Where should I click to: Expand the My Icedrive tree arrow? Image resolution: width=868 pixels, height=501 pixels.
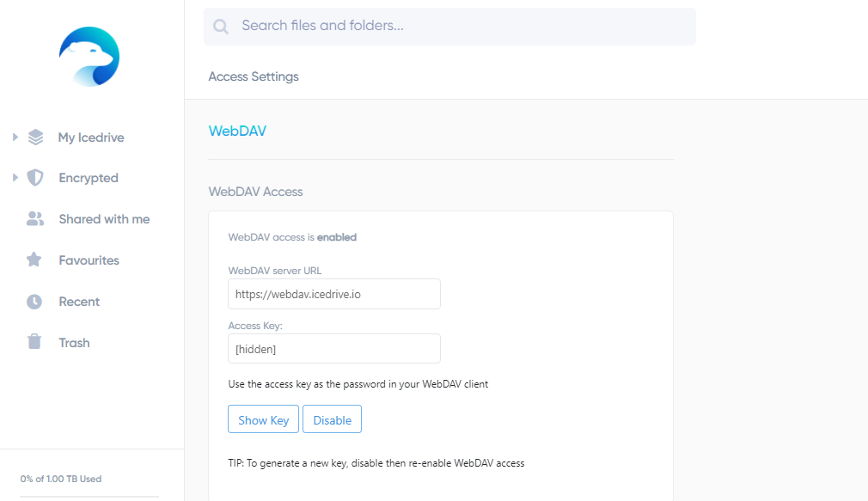[15, 137]
